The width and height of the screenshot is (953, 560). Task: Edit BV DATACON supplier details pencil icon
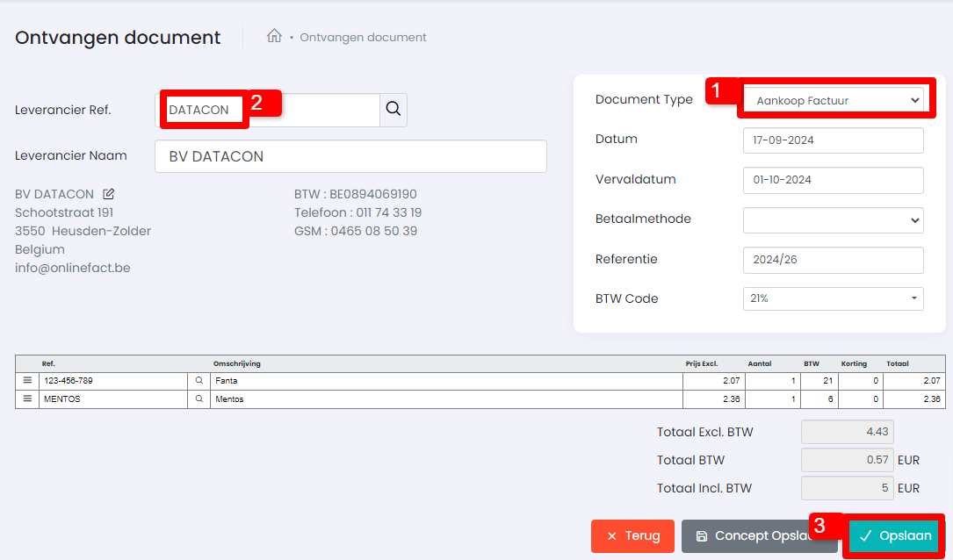click(x=109, y=194)
